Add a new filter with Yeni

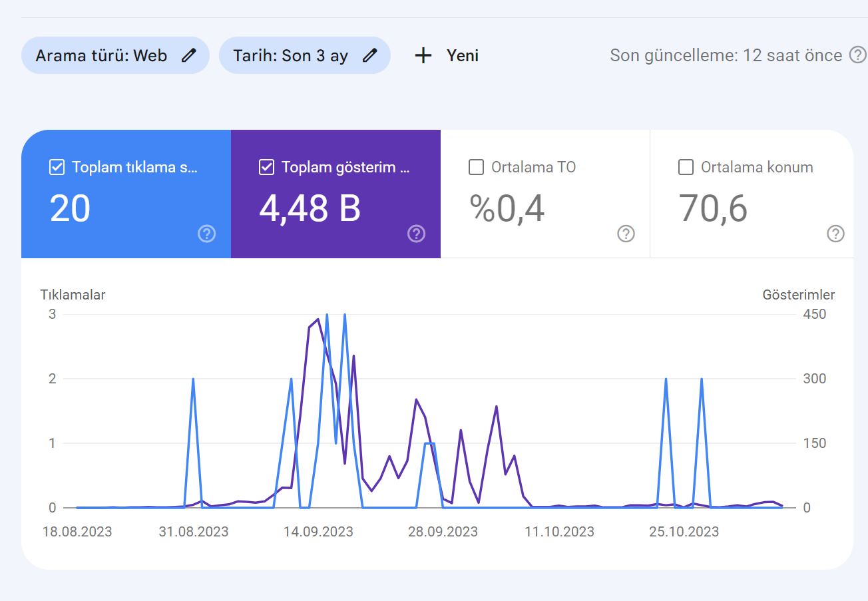coord(446,55)
